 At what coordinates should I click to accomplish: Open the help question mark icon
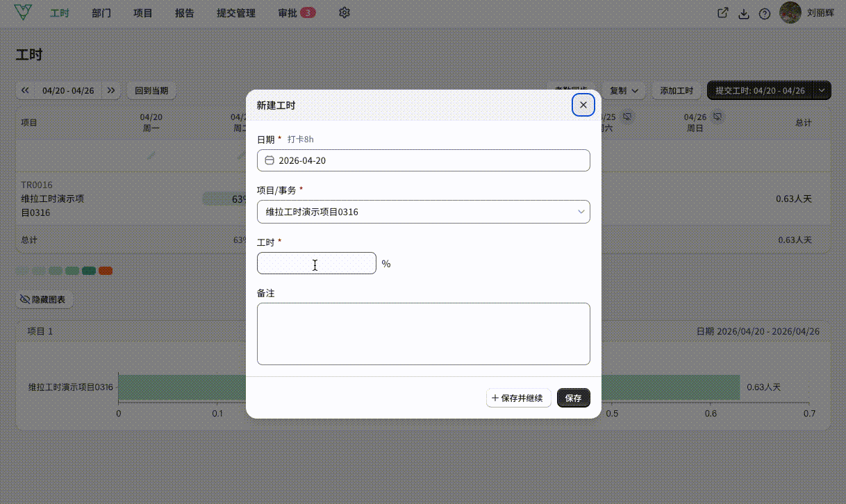(x=765, y=14)
